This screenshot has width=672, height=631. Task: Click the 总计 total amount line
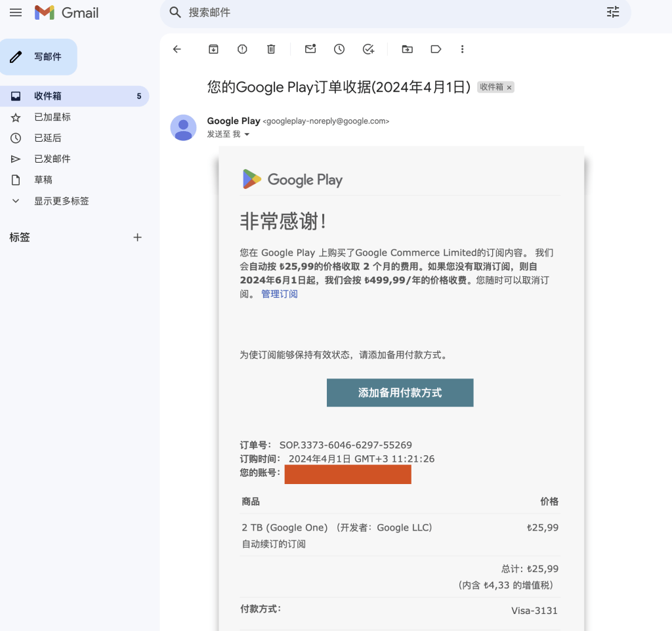point(530,569)
